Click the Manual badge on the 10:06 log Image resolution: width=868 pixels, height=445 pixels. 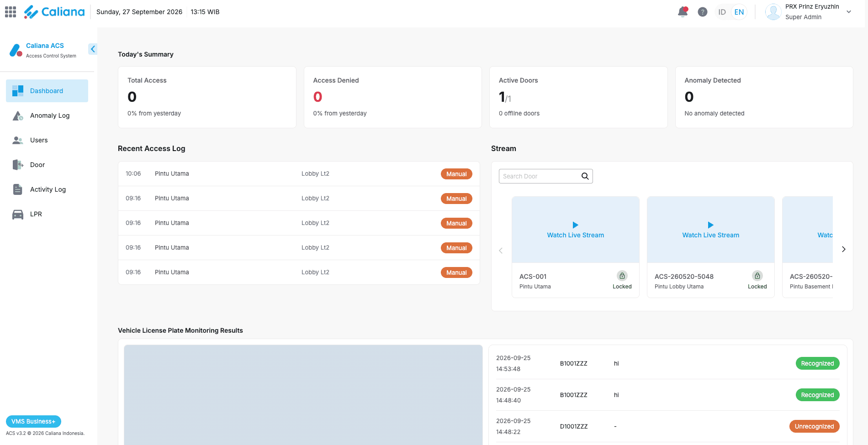(x=456, y=174)
